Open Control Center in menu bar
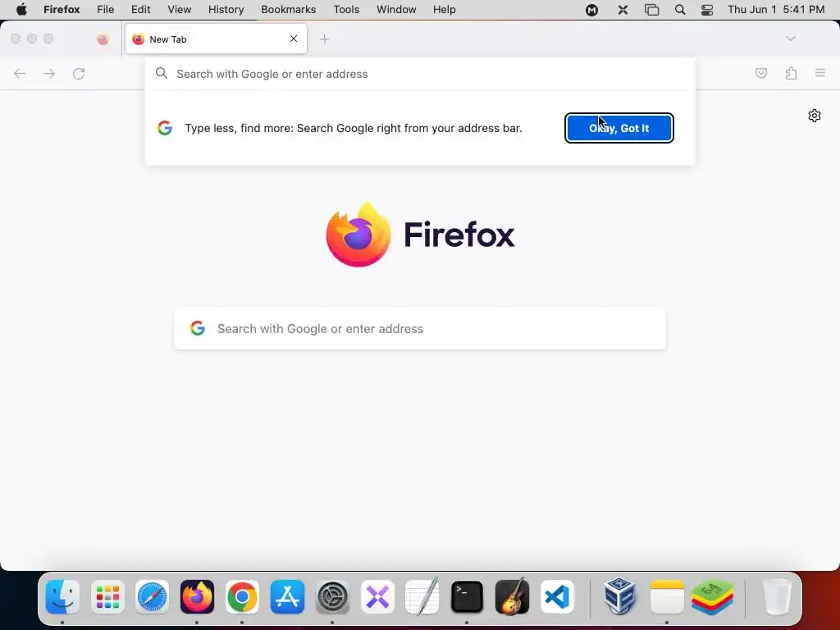 707,10
